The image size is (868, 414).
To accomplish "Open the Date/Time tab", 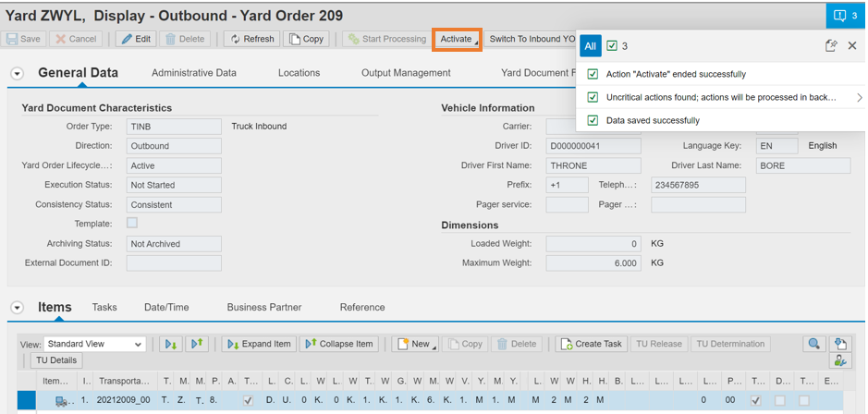I will [x=166, y=307].
